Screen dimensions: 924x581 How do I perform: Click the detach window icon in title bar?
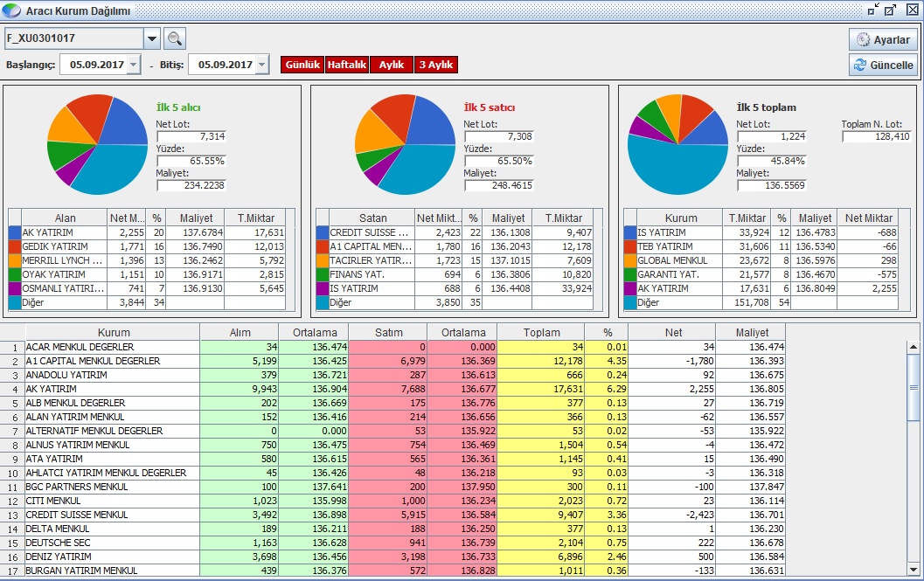click(x=873, y=10)
